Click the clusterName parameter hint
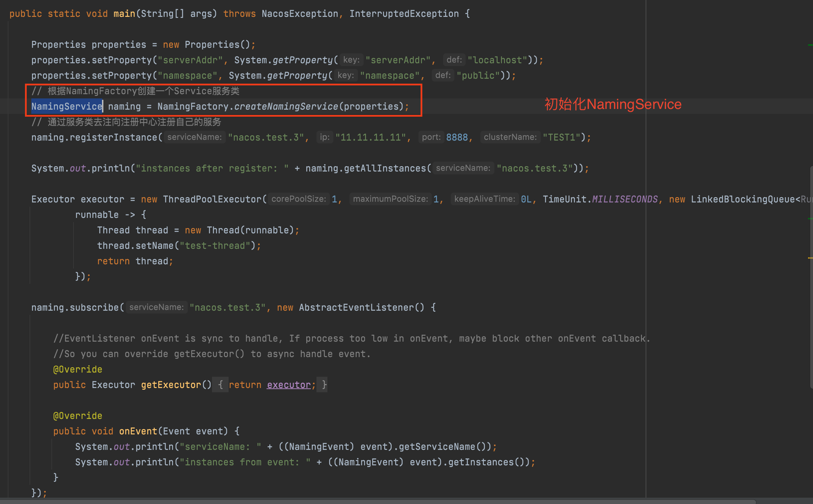 point(510,137)
